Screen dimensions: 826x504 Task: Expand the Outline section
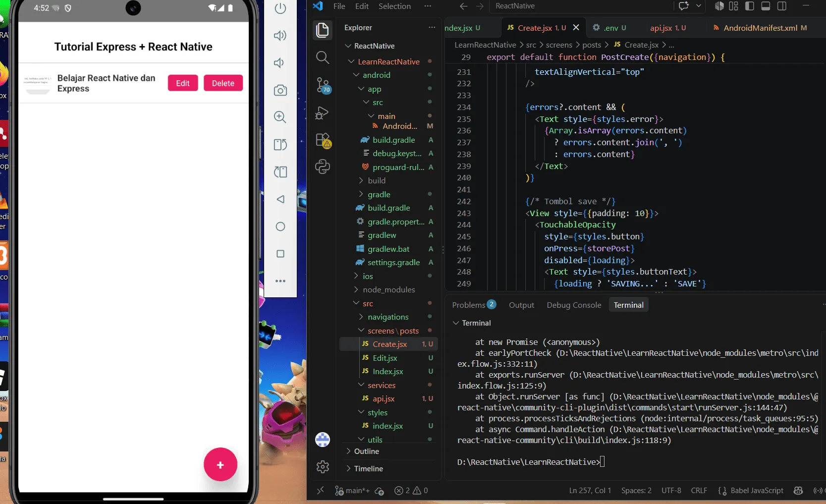389,451
